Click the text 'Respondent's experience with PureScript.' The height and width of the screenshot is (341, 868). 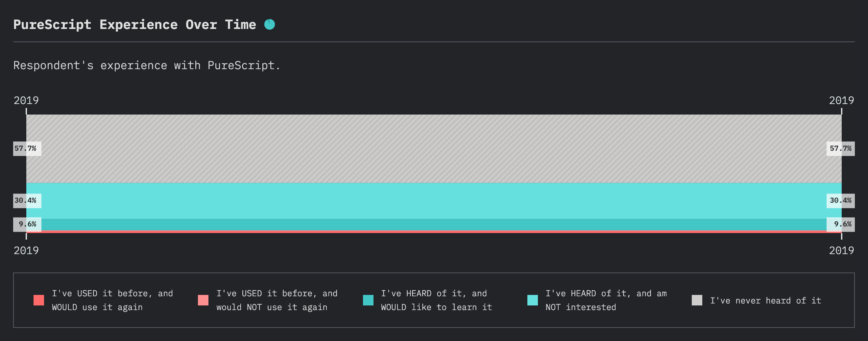[x=147, y=65]
